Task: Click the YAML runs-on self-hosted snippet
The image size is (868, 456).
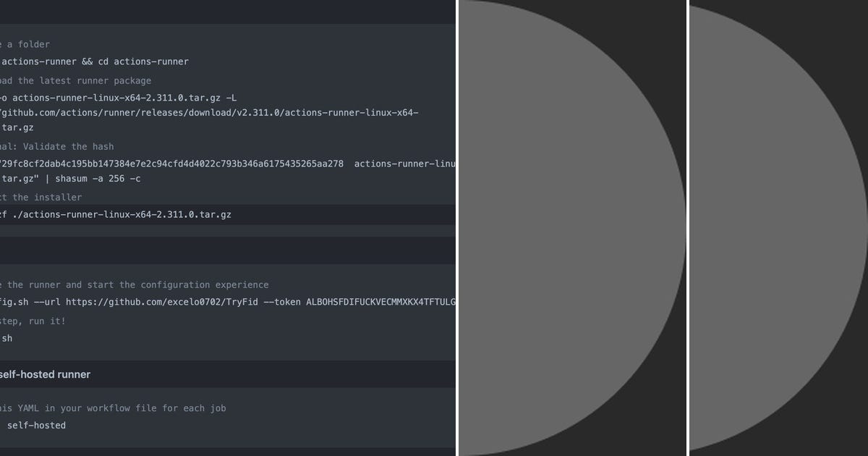Action: click(x=36, y=426)
